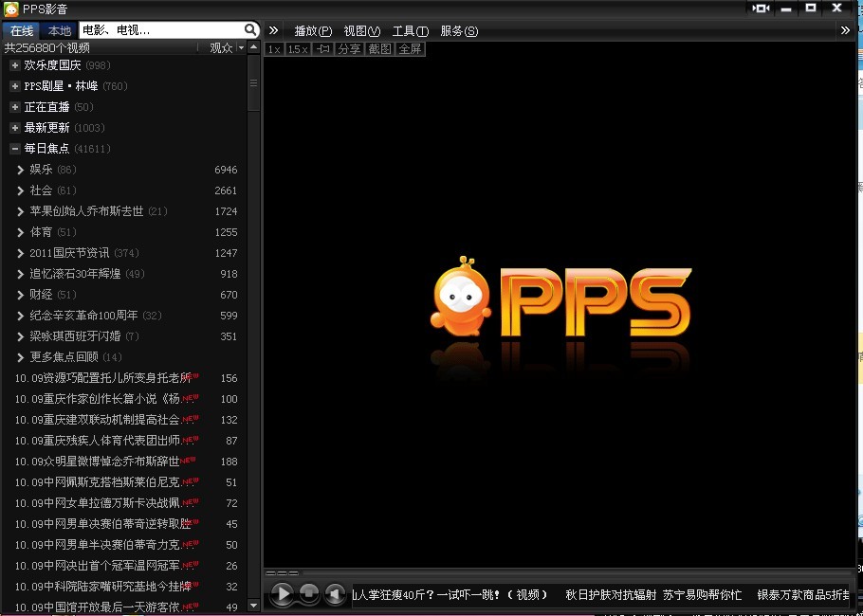863x616 pixels.
Task: Open the 工具(T) menu
Action: [410, 30]
